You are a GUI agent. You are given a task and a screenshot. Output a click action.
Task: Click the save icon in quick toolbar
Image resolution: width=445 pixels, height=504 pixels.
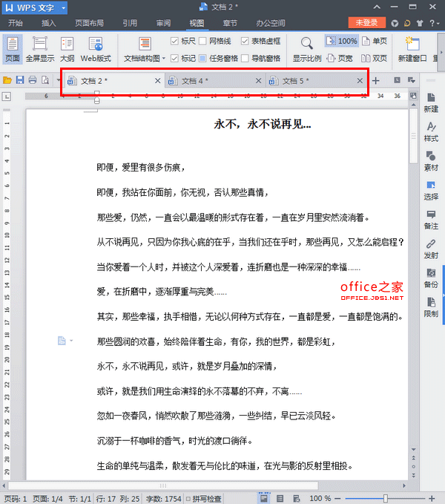click(x=20, y=80)
